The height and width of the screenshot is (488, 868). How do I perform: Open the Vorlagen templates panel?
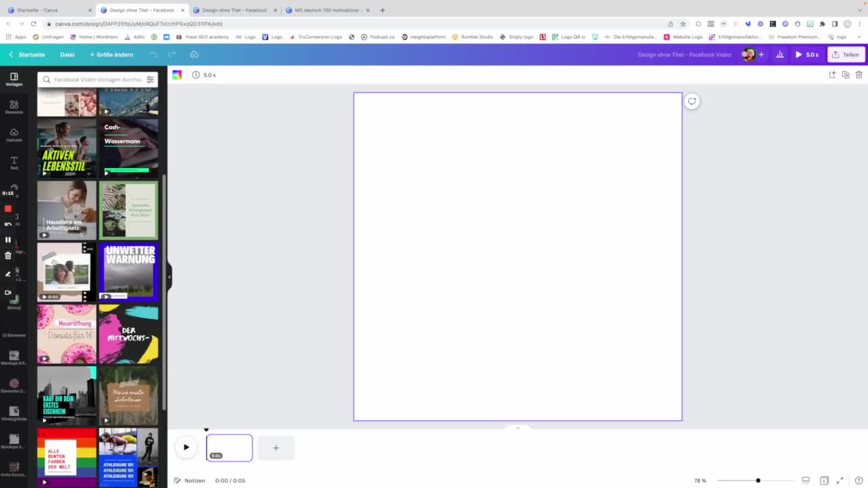tap(14, 79)
